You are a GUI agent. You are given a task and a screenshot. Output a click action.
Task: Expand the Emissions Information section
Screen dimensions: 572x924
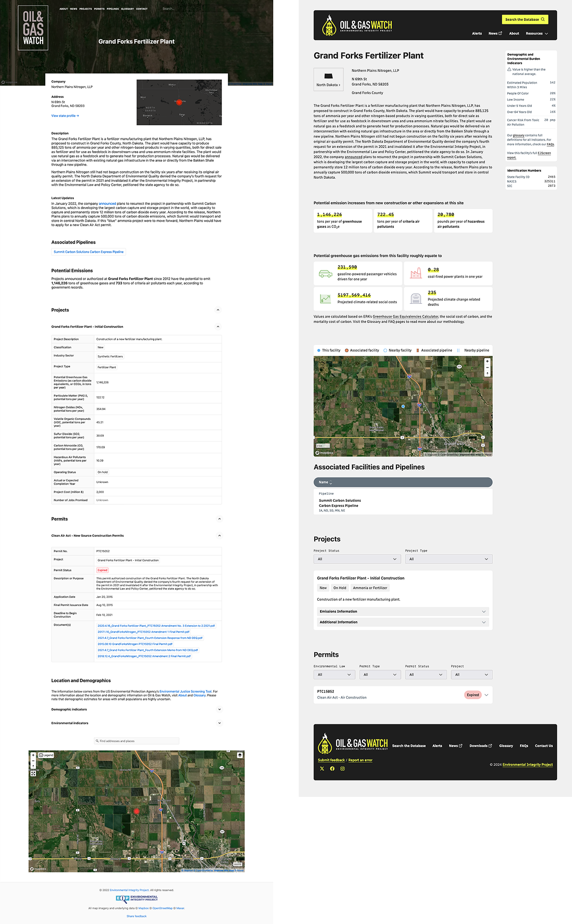point(402,612)
